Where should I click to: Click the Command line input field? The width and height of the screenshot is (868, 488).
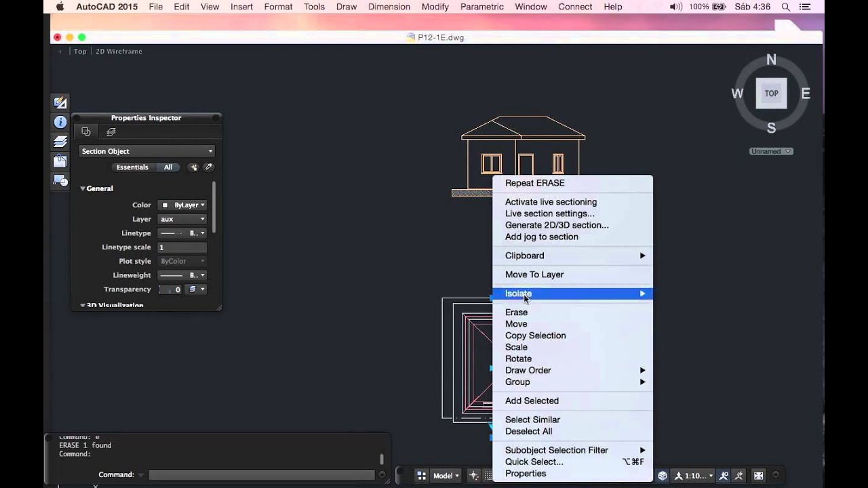click(x=261, y=475)
